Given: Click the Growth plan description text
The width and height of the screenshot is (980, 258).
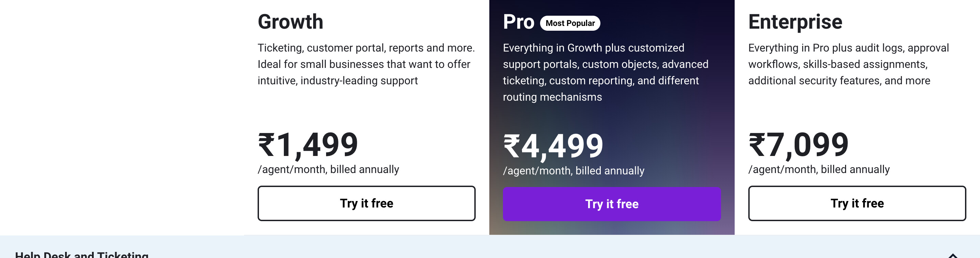Looking at the screenshot, I should coord(366,64).
